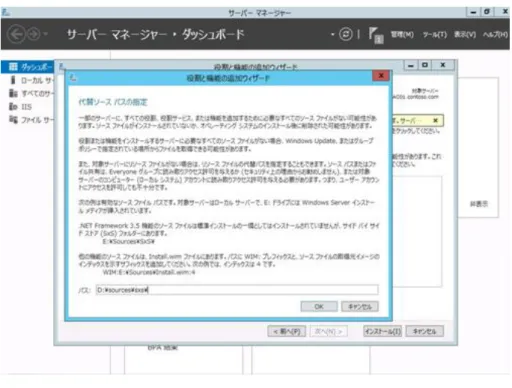Image resolution: width=512 pixels, height=388 pixels.
Task: Select ダッシュボード in the sidebar
Action: (x=27, y=67)
